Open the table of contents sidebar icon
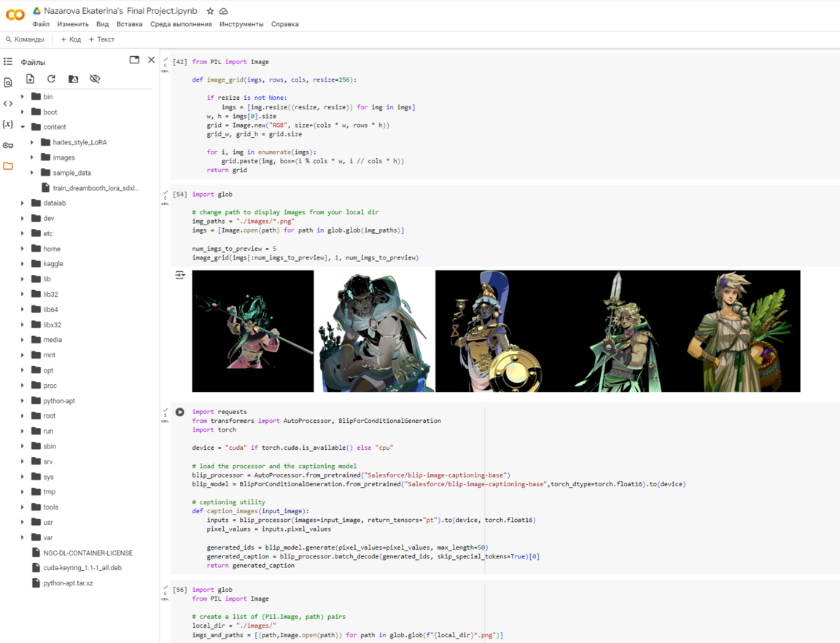Screen dimensions: 840x643 pos(8,62)
